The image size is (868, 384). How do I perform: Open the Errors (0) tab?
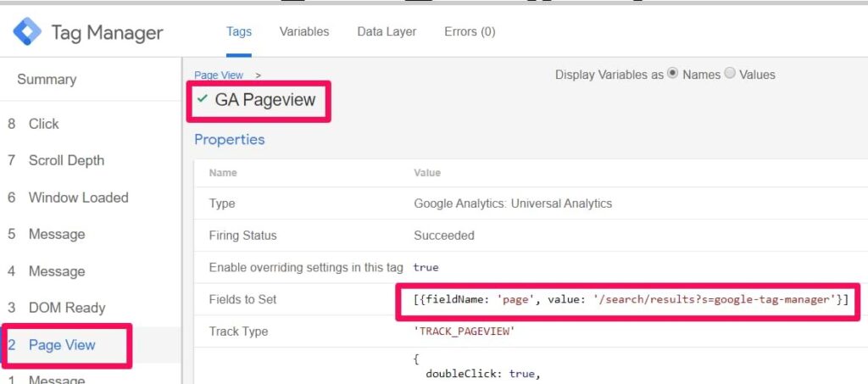[470, 31]
